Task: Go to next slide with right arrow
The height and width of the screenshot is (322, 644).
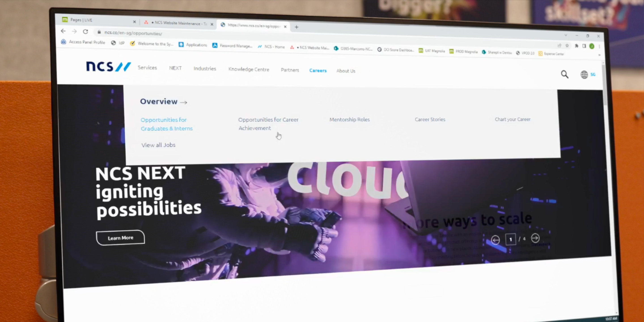Action: [535, 238]
